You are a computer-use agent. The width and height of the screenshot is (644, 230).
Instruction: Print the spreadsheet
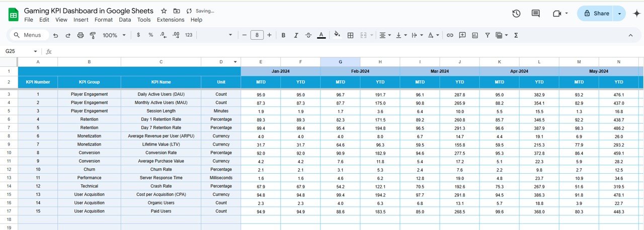tap(80, 35)
